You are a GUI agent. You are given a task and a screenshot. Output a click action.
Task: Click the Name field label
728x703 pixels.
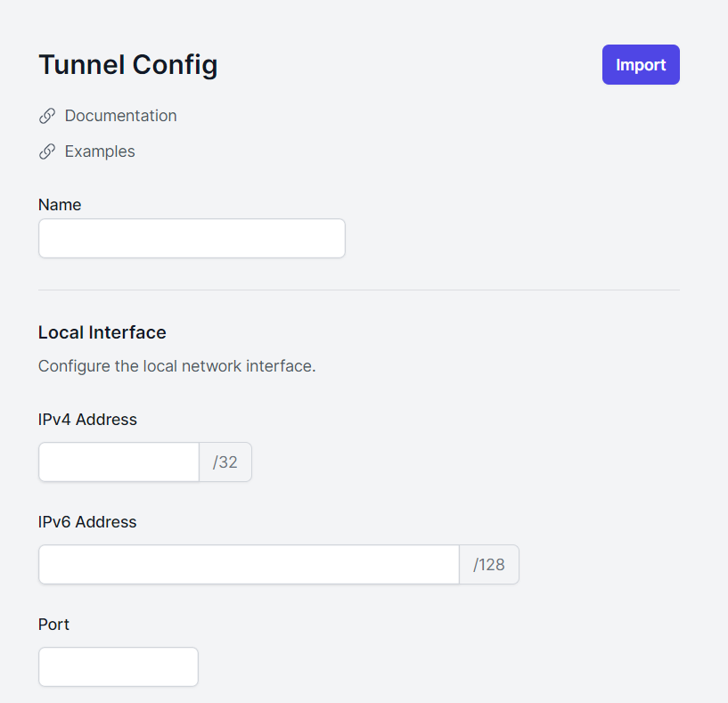[x=60, y=205]
